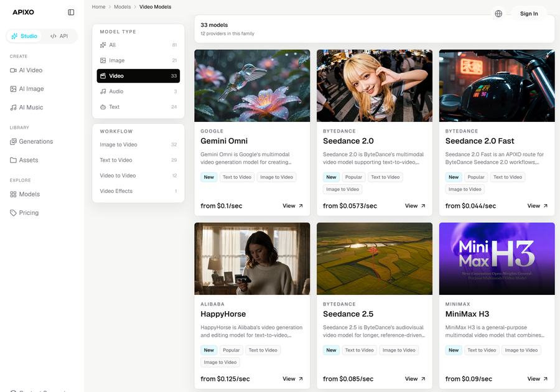
Task: Filter models by Audio type
Action: [x=138, y=91]
